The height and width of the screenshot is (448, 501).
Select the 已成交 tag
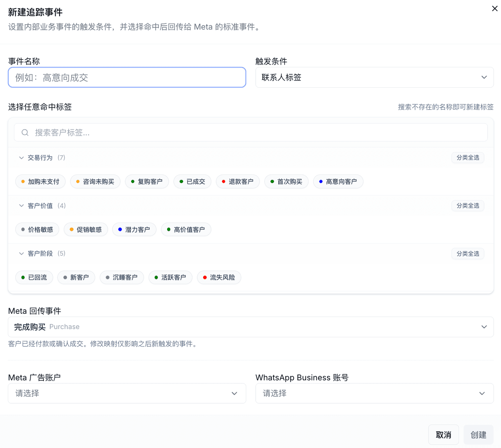193,182
